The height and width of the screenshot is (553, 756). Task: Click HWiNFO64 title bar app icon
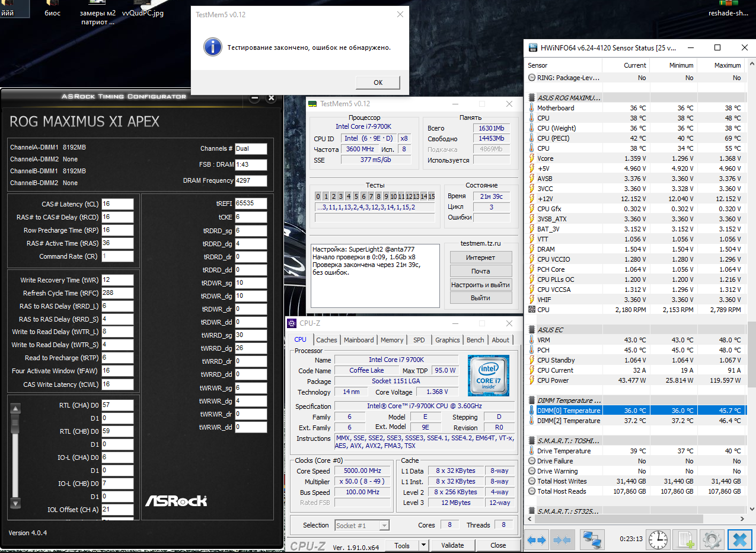click(532, 47)
